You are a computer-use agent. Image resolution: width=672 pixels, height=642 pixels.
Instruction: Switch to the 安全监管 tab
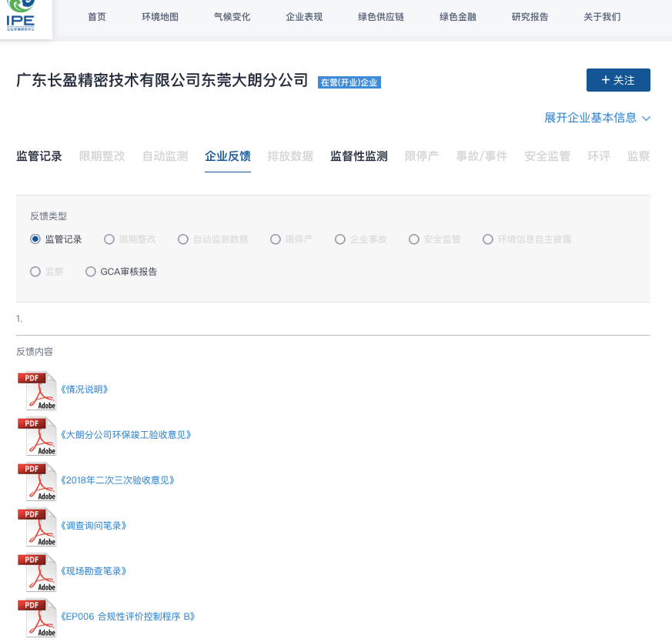(547, 156)
